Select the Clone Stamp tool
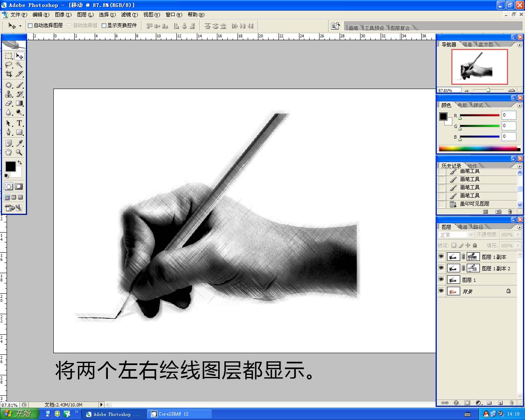This screenshot has width=525, height=420. (x=9, y=94)
